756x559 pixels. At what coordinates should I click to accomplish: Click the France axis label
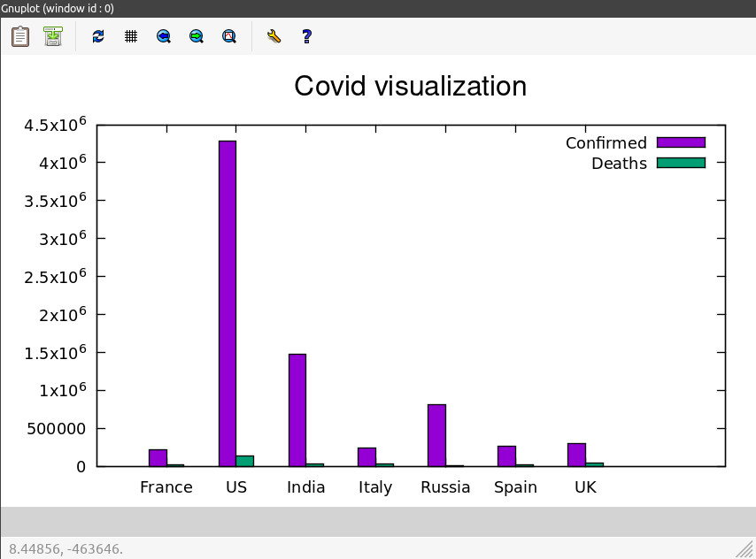166,486
